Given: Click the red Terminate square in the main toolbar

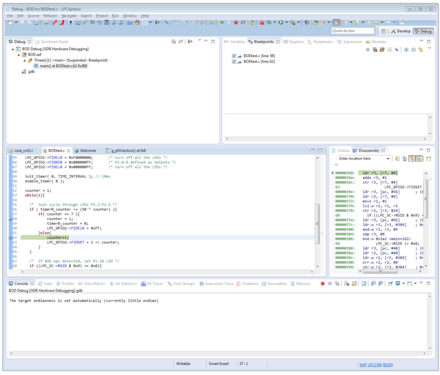Looking at the screenshot, I should [x=236, y=22].
